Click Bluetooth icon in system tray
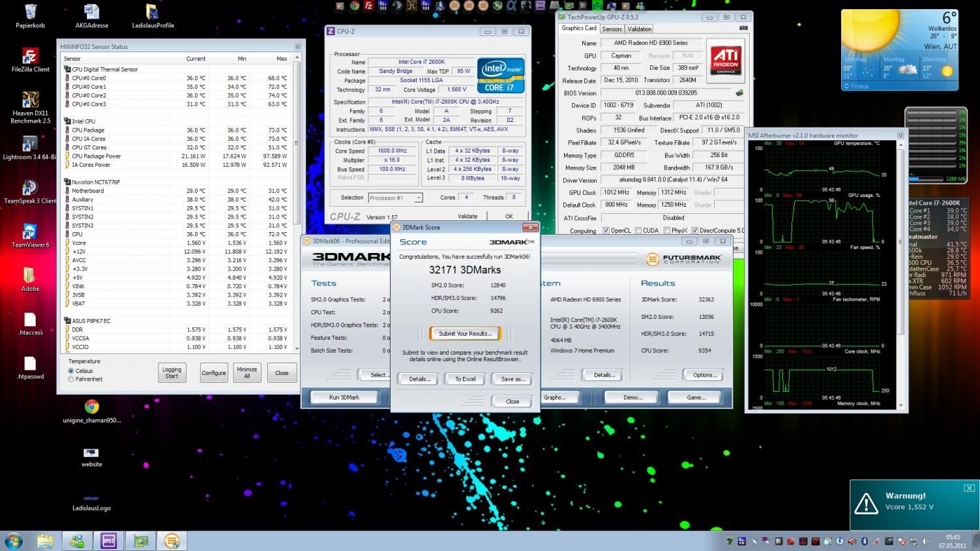Viewport: 980px width, 551px height. pyautogui.click(x=864, y=541)
